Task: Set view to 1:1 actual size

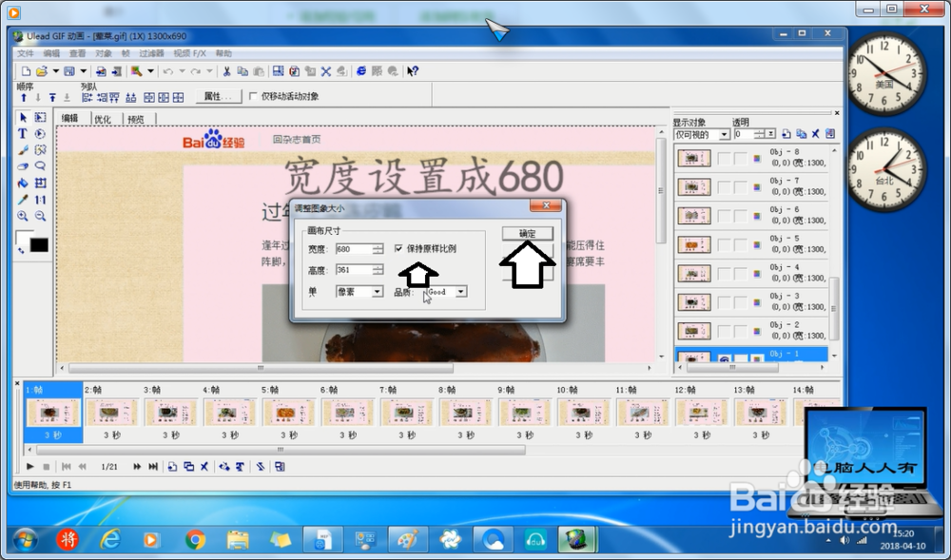Action: pos(40,200)
